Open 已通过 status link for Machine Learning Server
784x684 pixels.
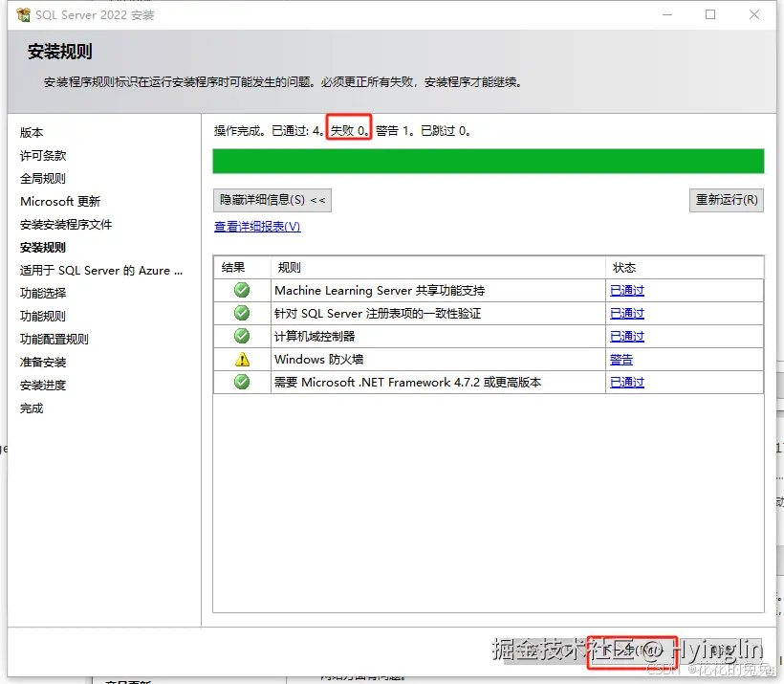tap(627, 290)
